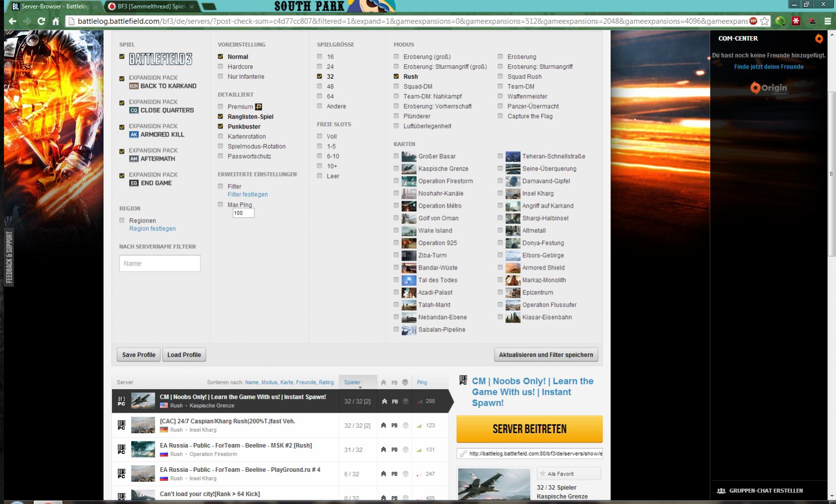Click the Premium badge icon
This screenshot has width=836, height=504.
tap(258, 107)
